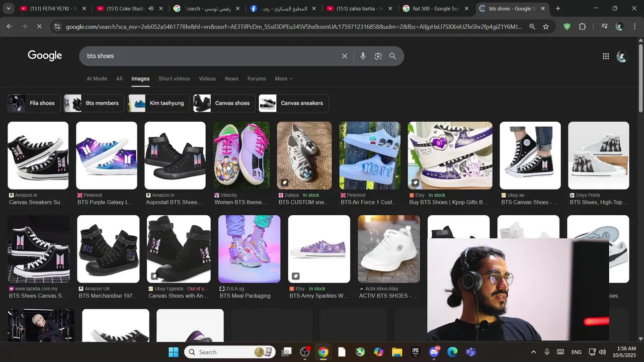Open Epic Games Launcher from taskbar
Screen dimensions: 644x362
(416, 352)
